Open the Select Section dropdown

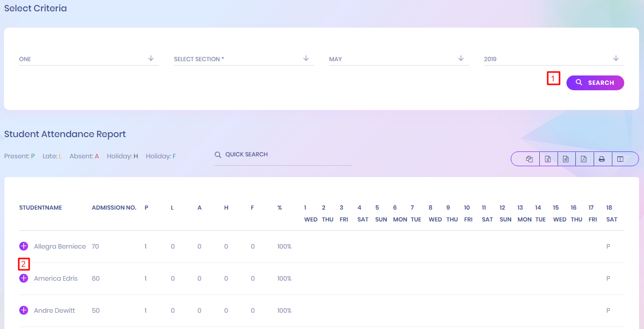tap(243, 59)
